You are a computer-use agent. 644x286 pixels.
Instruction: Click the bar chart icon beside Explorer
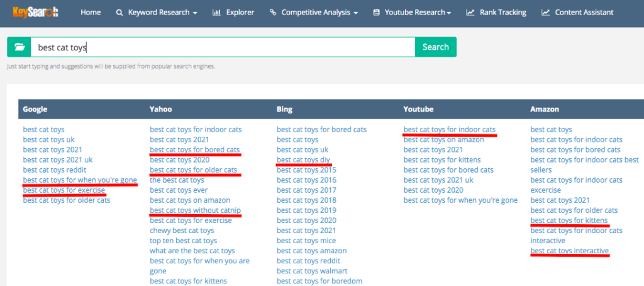(x=216, y=13)
